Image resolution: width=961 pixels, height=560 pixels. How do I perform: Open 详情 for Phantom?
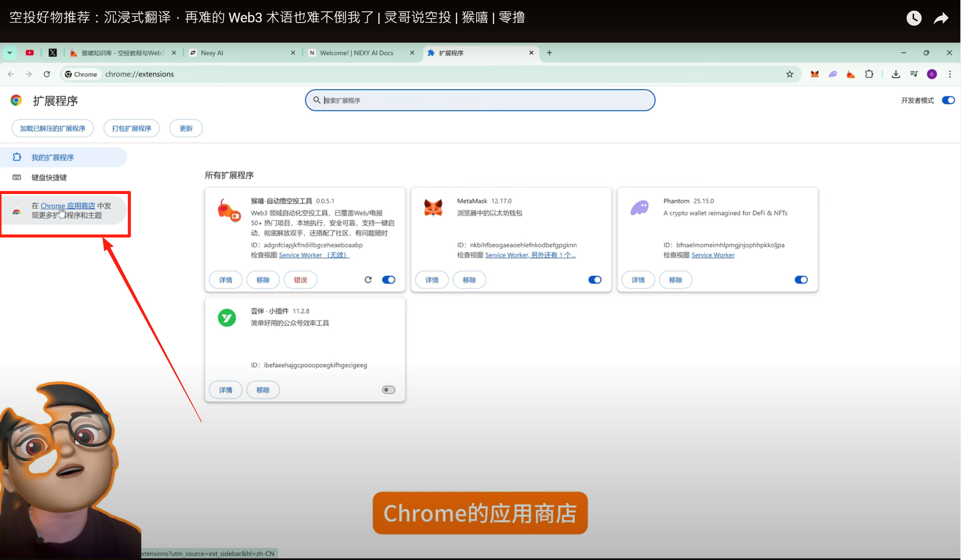tap(638, 280)
